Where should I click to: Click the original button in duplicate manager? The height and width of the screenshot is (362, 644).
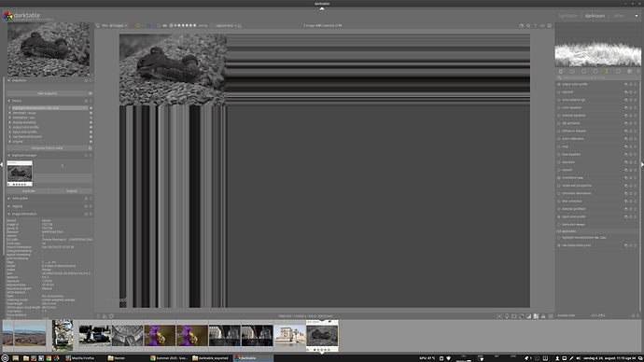tap(72, 191)
